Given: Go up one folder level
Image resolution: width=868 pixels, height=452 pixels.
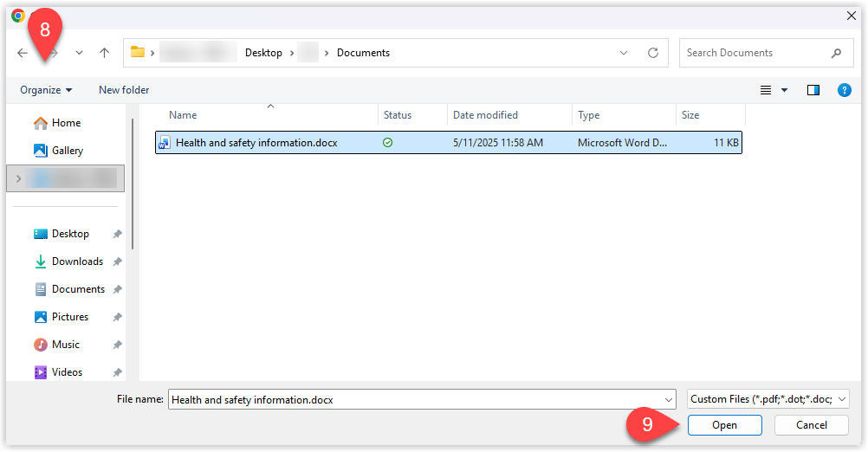Looking at the screenshot, I should [x=104, y=53].
